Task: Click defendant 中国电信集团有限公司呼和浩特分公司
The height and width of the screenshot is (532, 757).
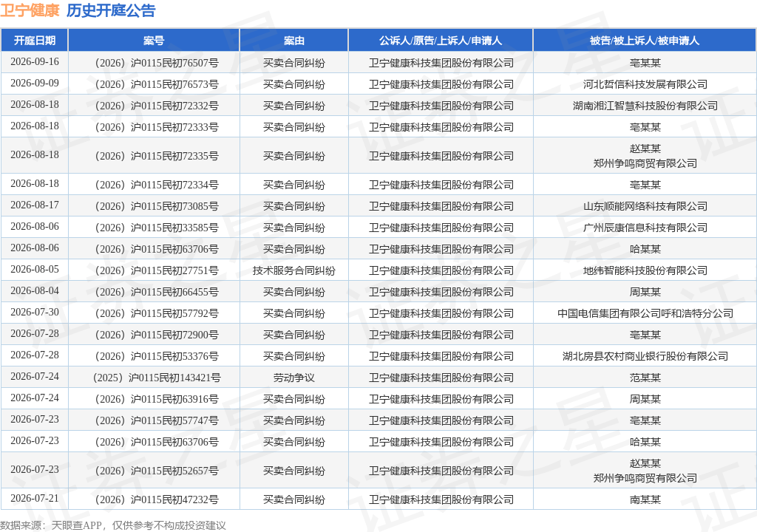Action: 645,313
